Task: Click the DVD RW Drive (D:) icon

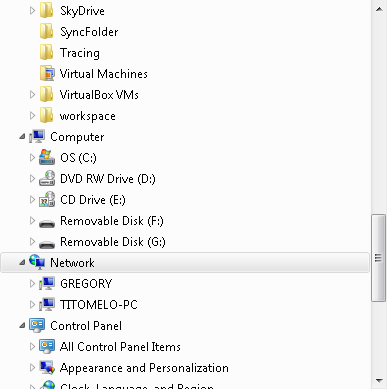Action: (x=47, y=179)
